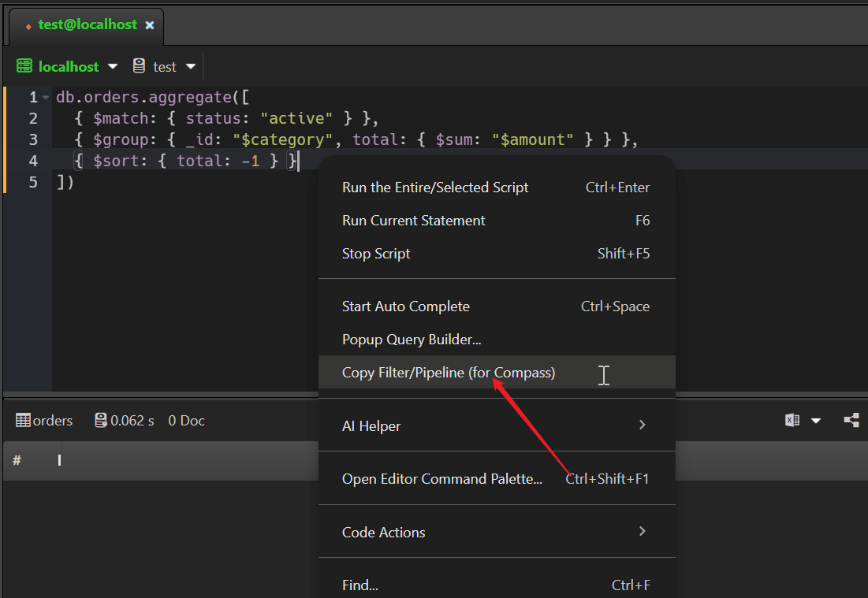Switch to the test@localhost tab
868x598 pixels.
87,25
